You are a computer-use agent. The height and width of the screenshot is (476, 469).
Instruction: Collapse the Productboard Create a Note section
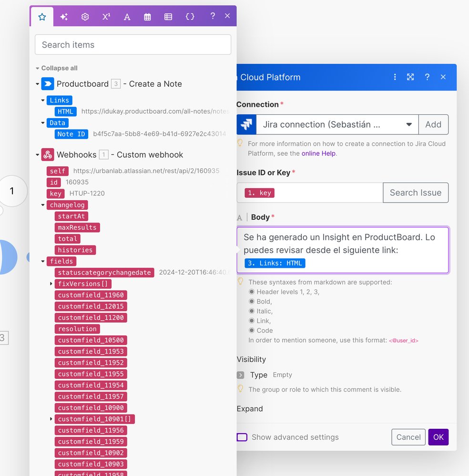[x=37, y=84]
